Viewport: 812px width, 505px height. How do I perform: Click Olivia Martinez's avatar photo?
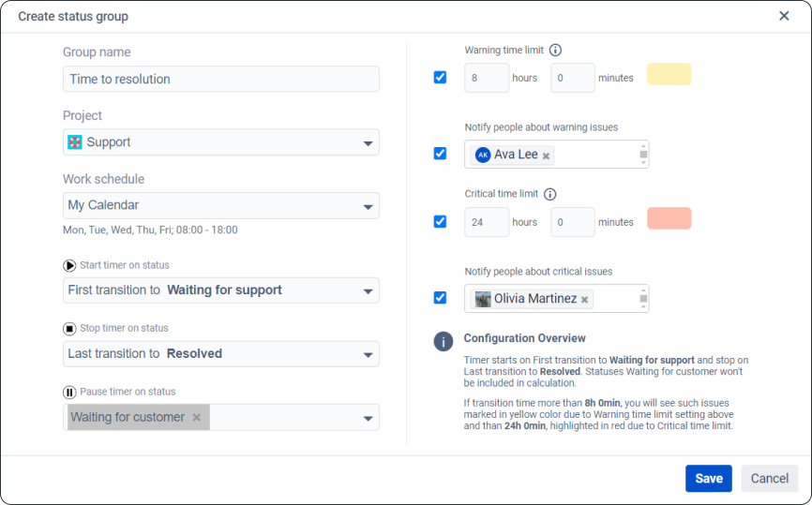483,299
